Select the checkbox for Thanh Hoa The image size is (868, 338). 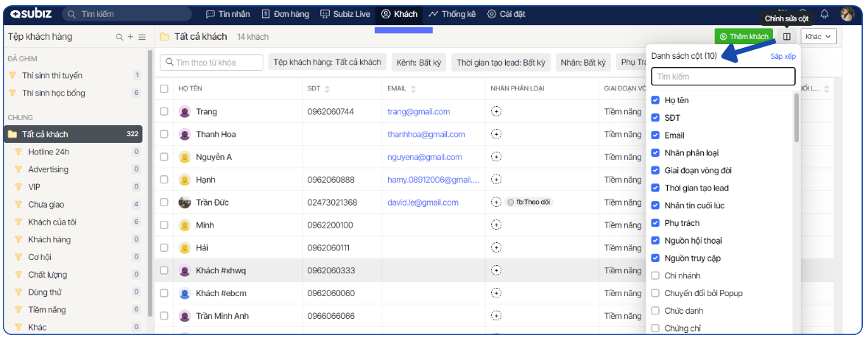(x=164, y=135)
